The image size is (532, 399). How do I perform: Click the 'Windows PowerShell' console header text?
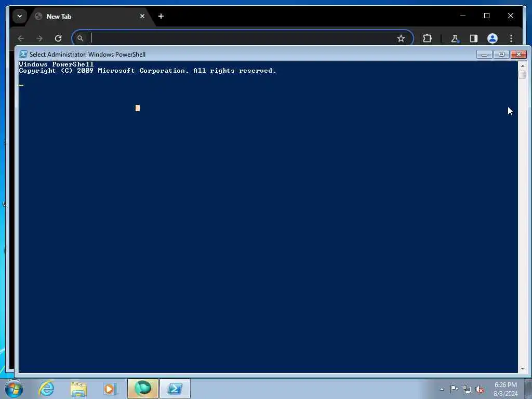click(x=56, y=64)
